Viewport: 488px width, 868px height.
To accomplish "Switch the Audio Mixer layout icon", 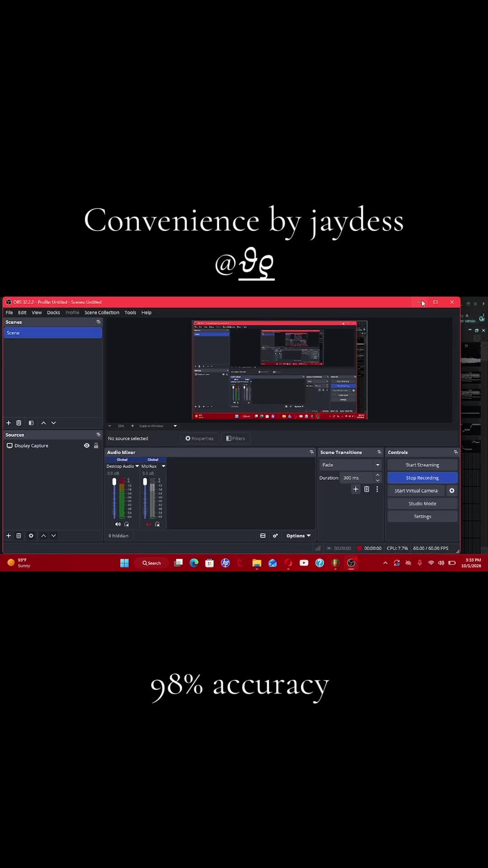I will coord(263,536).
